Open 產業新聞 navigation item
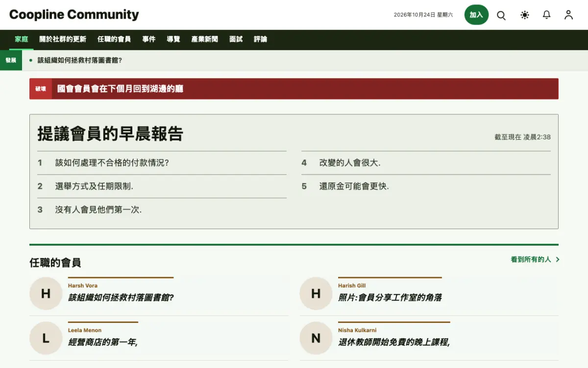 tap(205, 39)
